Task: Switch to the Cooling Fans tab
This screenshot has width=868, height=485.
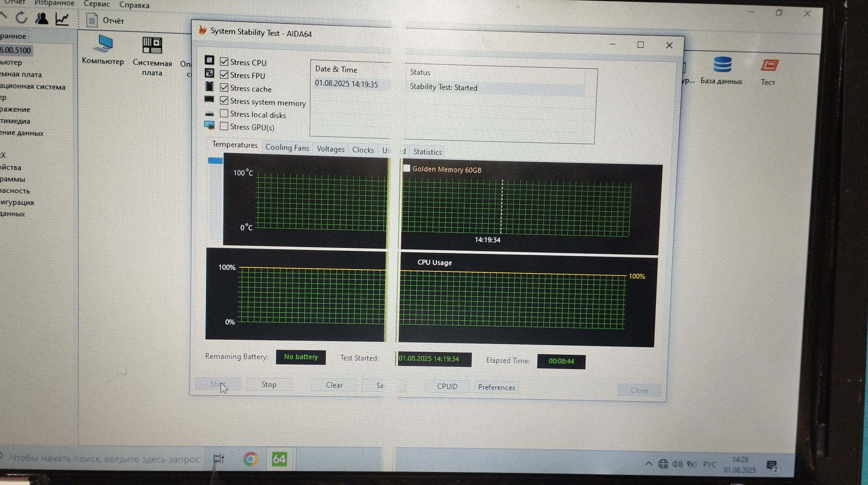Action: (287, 147)
